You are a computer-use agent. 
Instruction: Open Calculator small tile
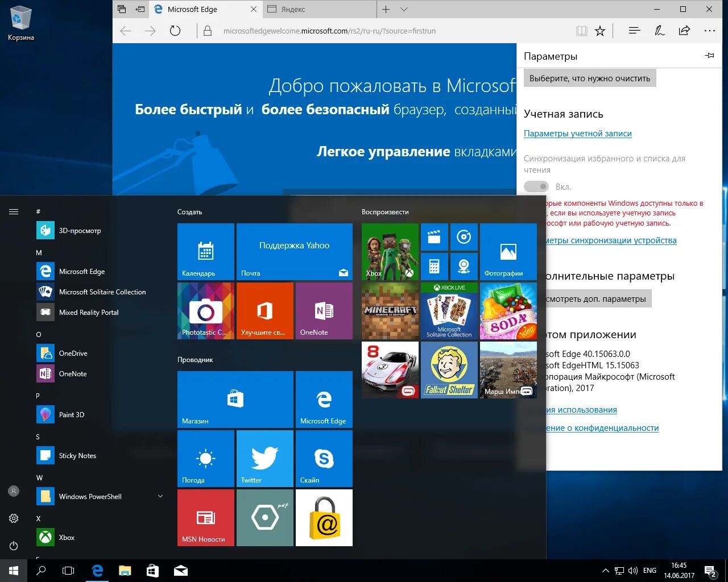(435, 267)
